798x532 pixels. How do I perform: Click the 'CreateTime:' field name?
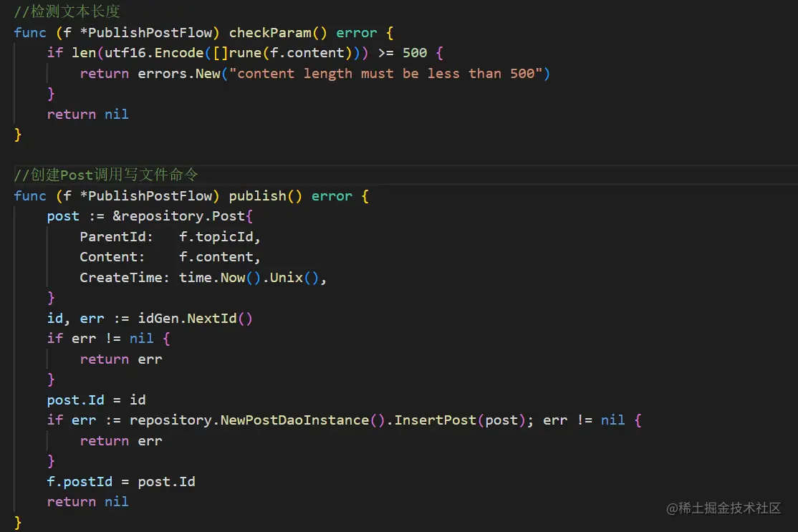(124, 278)
